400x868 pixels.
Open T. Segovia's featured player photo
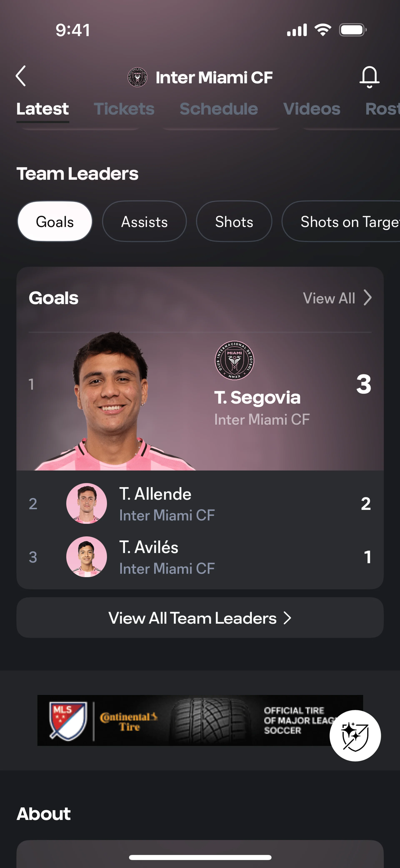point(111,401)
